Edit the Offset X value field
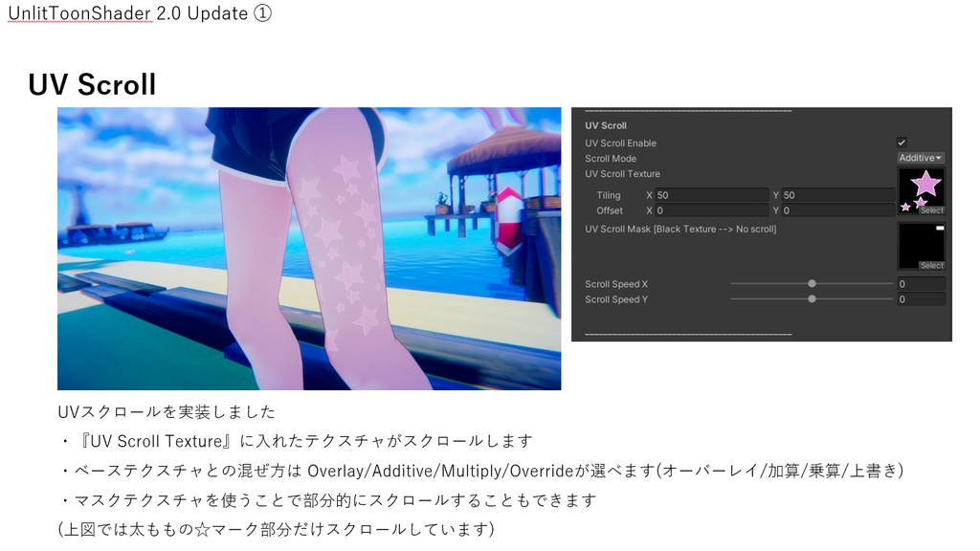The height and width of the screenshot is (551, 980). pyautogui.click(x=713, y=210)
